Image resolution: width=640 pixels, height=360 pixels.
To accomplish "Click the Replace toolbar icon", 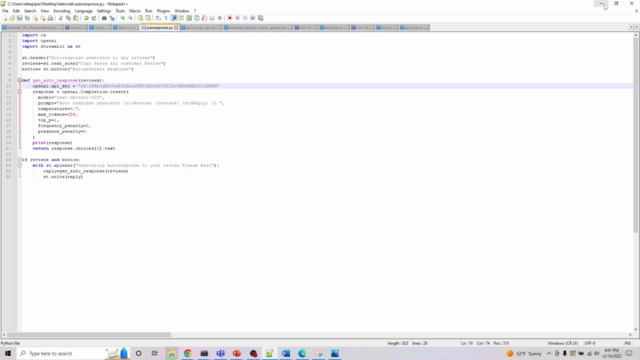I will tap(112, 18).
